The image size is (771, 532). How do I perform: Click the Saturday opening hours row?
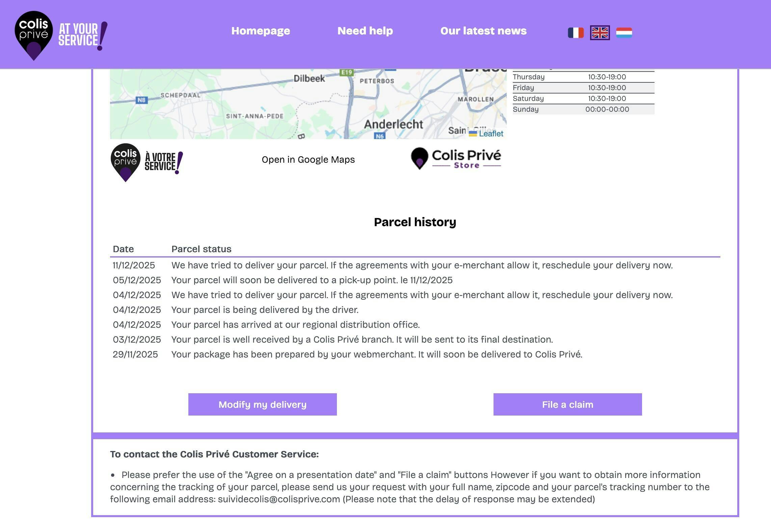[x=583, y=99]
